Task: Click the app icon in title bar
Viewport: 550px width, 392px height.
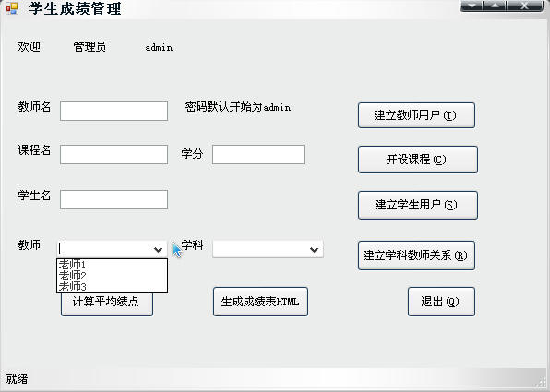Action: (x=12, y=8)
